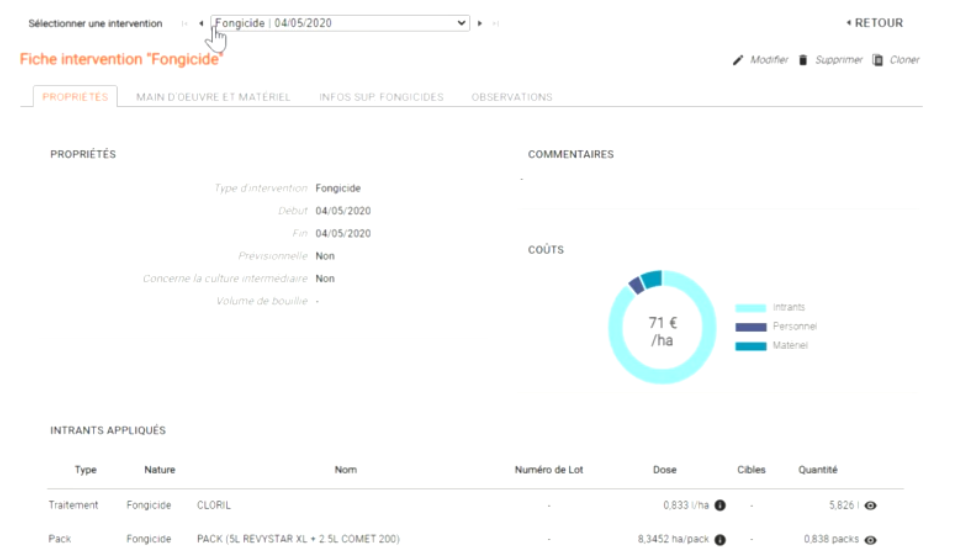The width and height of the screenshot is (980, 554).
Task: Open MAIN D'OEUVRE ET MATÉRIEL tab
Action: pyautogui.click(x=213, y=97)
